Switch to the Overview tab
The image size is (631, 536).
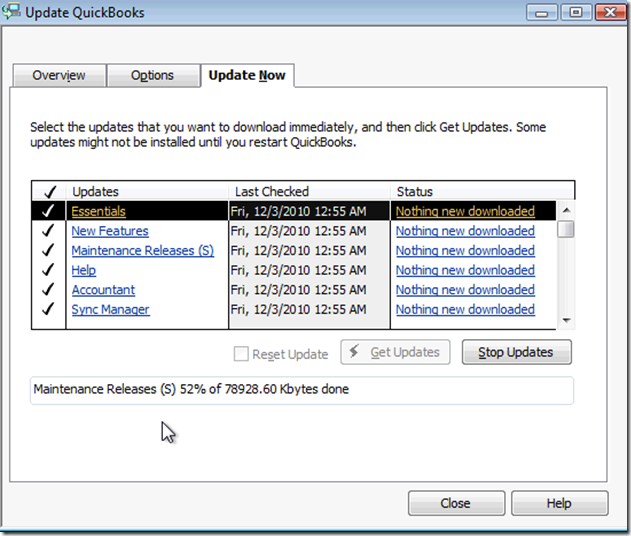pyautogui.click(x=59, y=75)
